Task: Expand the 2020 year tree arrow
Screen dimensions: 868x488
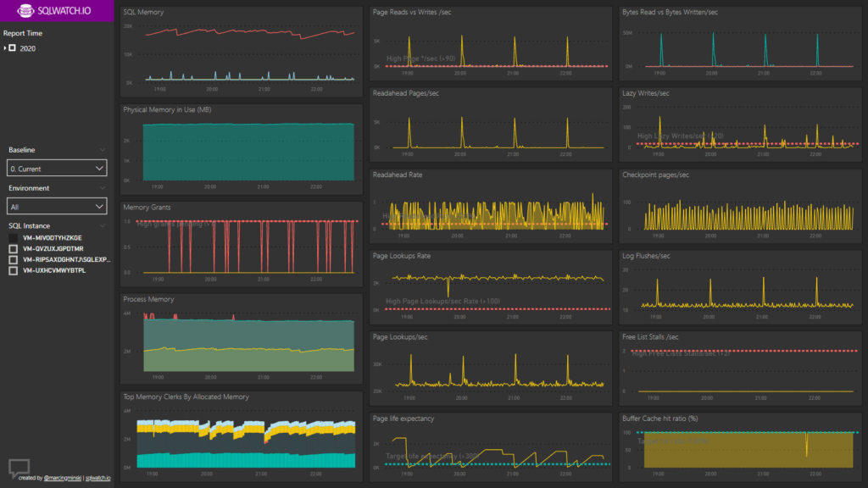Action: 5,48
